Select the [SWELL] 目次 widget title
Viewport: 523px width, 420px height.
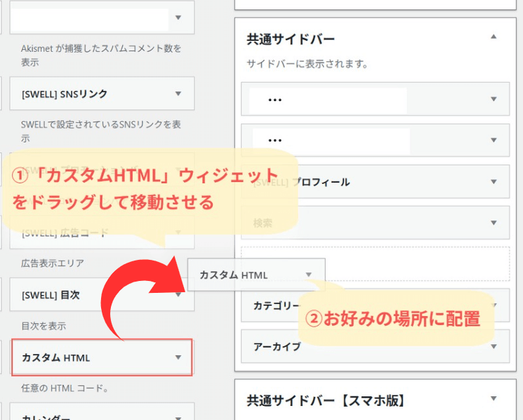click(51, 295)
